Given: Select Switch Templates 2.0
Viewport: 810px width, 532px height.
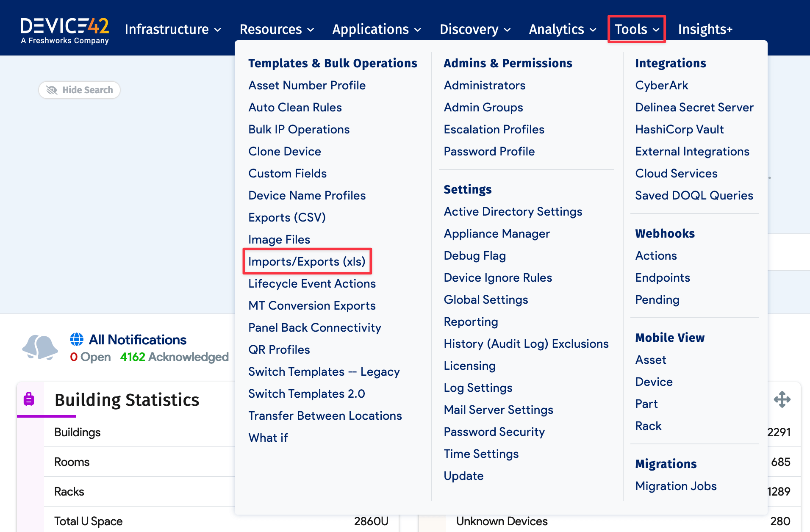Looking at the screenshot, I should pyautogui.click(x=306, y=393).
